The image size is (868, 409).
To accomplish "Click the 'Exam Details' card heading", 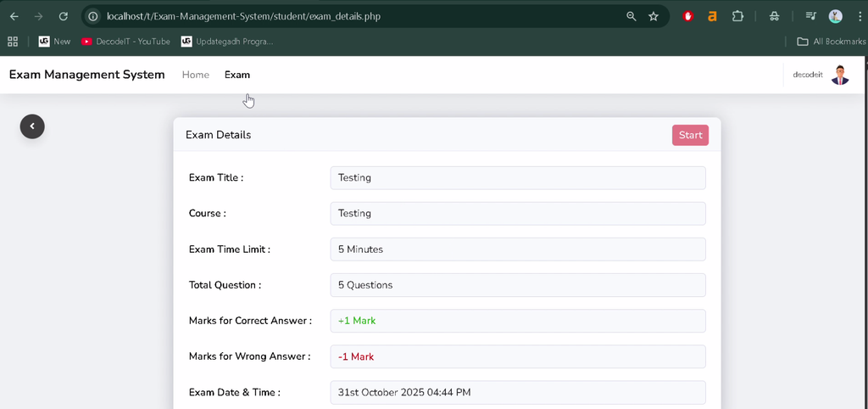I will coord(218,135).
